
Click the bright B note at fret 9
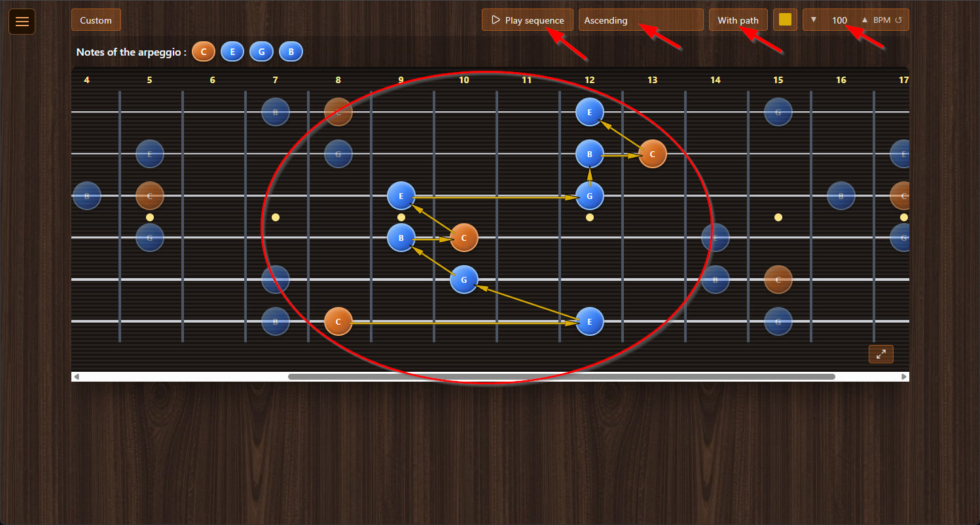point(401,238)
